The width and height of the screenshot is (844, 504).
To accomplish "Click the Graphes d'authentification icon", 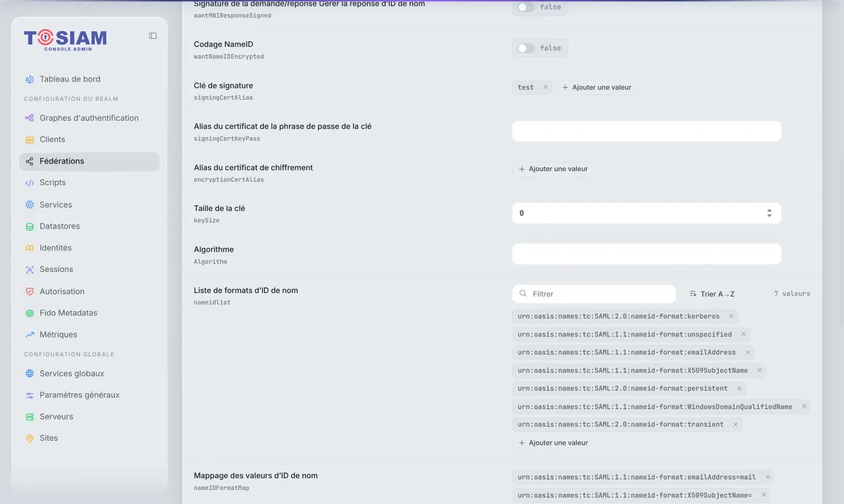I will (30, 118).
